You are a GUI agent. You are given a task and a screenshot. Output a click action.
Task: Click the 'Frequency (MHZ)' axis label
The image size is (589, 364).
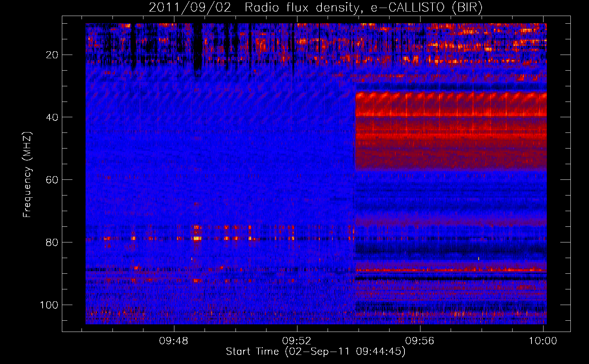27,174
